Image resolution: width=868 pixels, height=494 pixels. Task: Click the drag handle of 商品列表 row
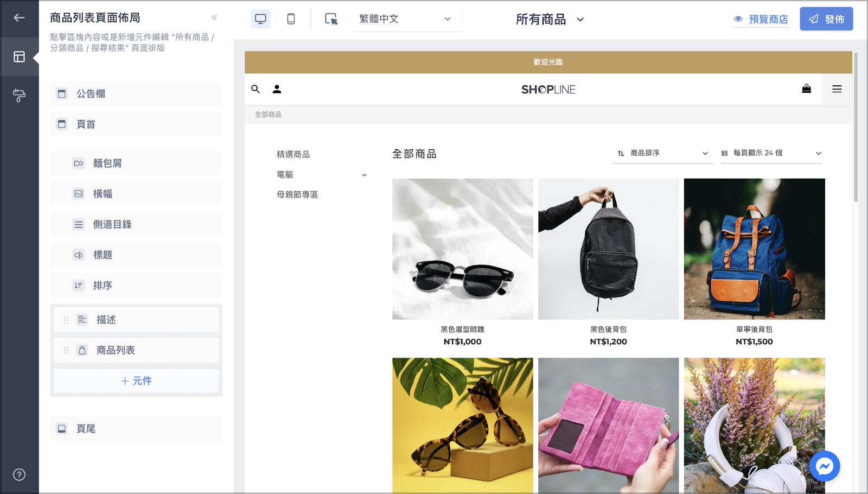click(x=66, y=350)
